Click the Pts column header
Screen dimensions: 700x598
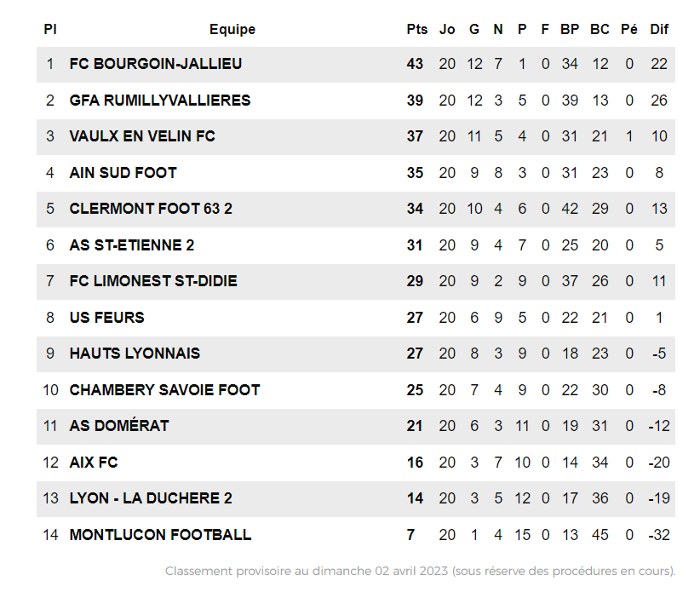pyautogui.click(x=416, y=29)
